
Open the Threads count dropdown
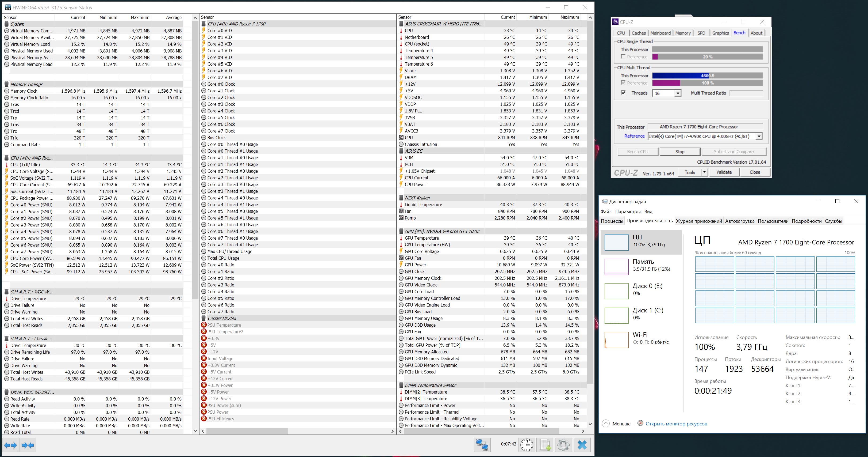[x=678, y=93]
